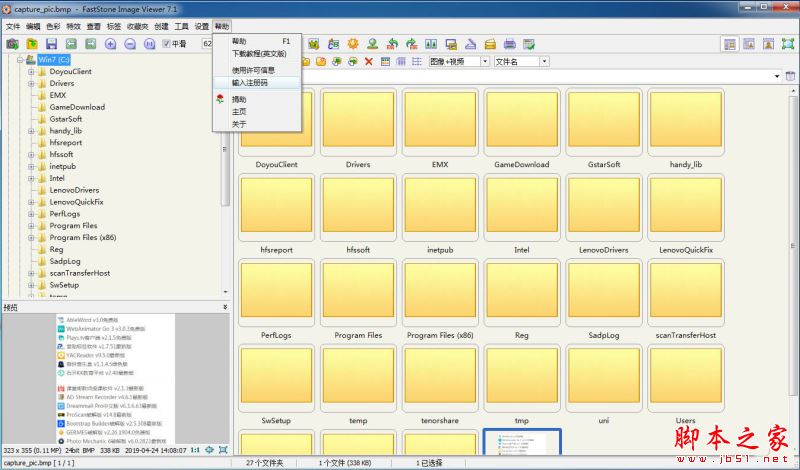
Task: Click the '1 个文件 (338 KB)' status text
Action: coord(345,463)
